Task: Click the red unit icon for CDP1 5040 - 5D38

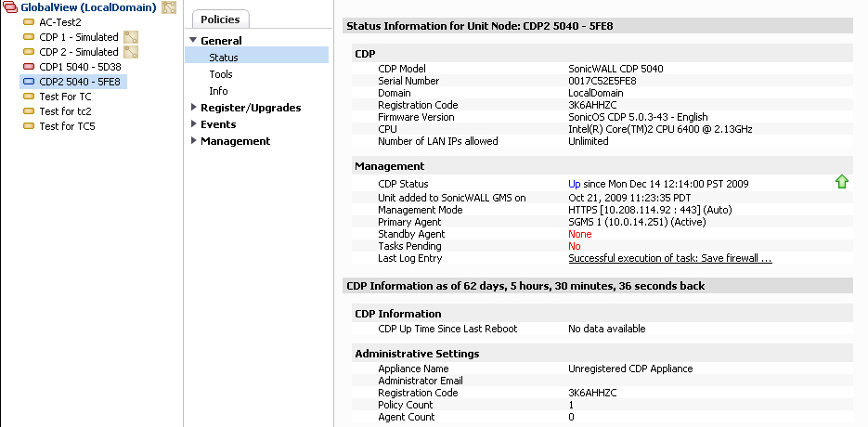Action: pos(29,67)
